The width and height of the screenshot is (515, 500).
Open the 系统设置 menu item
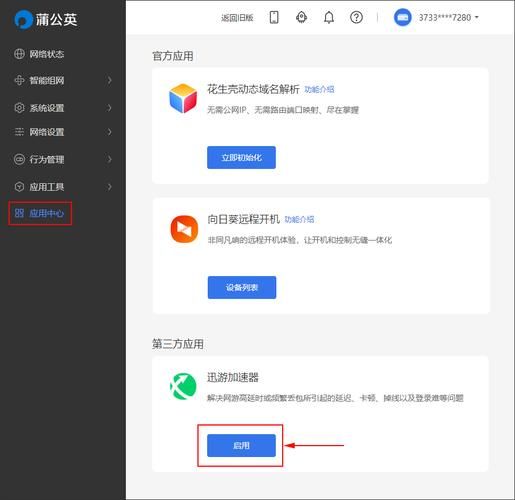pos(47,108)
